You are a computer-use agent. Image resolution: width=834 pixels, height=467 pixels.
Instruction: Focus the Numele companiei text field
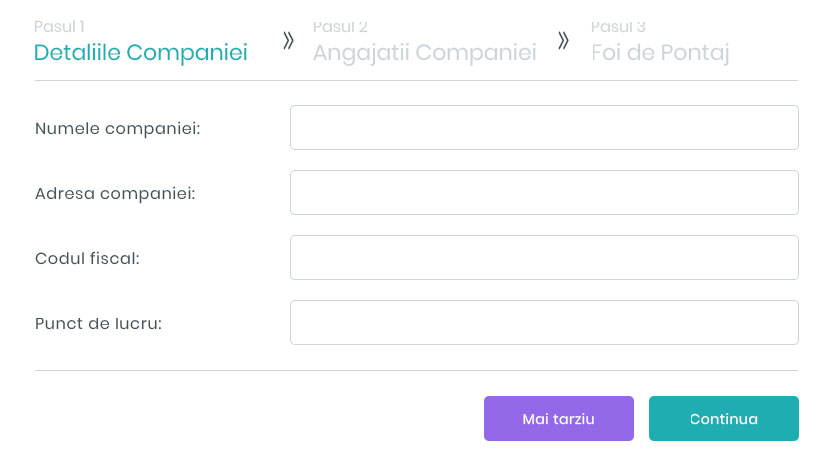click(544, 127)
